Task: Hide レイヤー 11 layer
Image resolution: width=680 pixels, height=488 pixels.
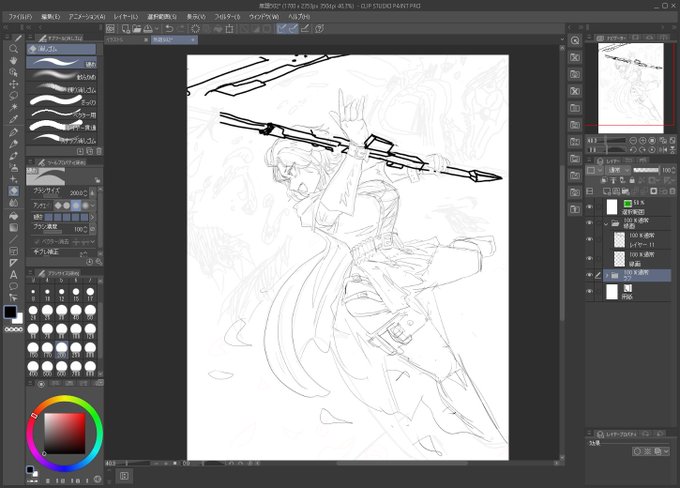Action: [589, 239]
